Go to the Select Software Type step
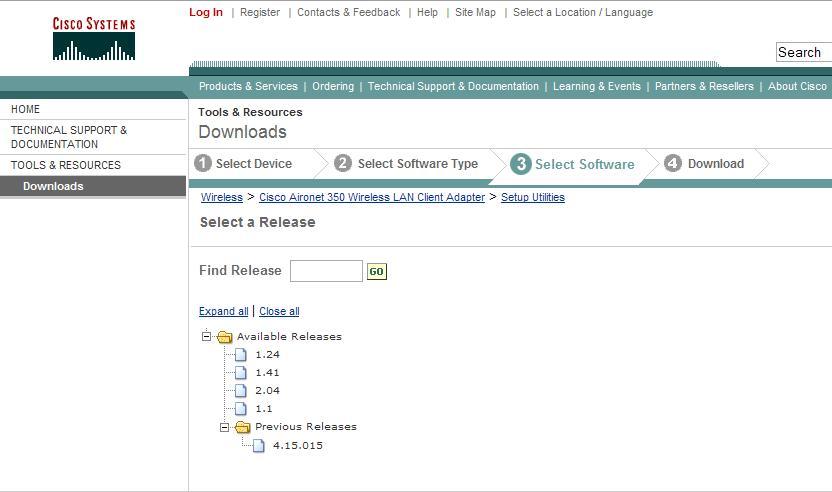This screenshot has height=492, width=832. pos(418,163)
